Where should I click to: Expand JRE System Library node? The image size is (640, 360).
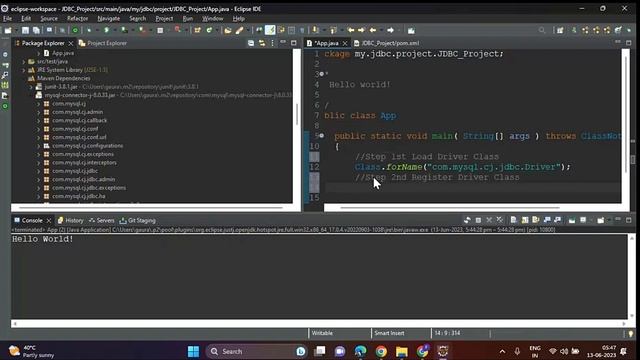24,70
